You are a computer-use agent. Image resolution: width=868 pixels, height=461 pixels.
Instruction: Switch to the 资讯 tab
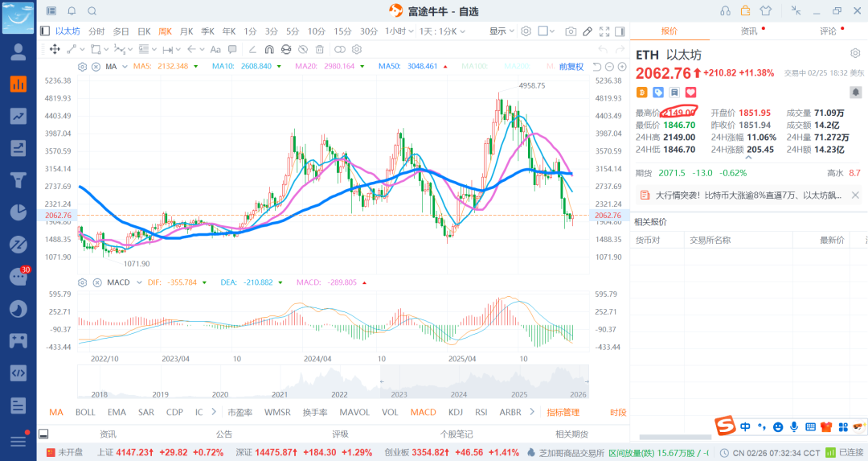point(748,31)
